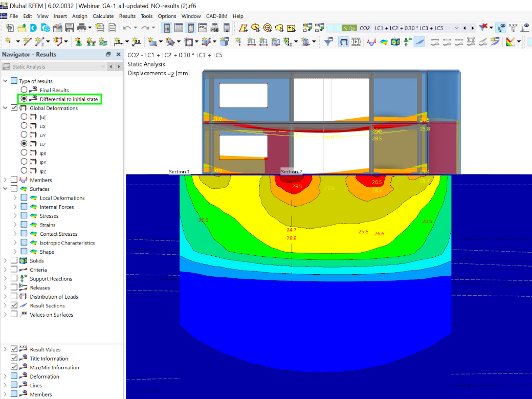Select the |u| deformation radio button
The image size is (532, 399).
24,117
